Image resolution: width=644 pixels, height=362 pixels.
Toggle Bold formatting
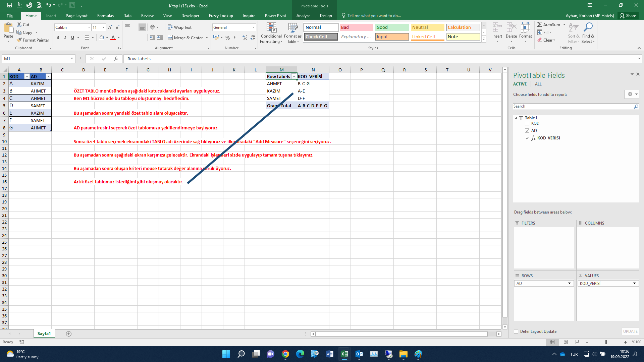[58, 38]
